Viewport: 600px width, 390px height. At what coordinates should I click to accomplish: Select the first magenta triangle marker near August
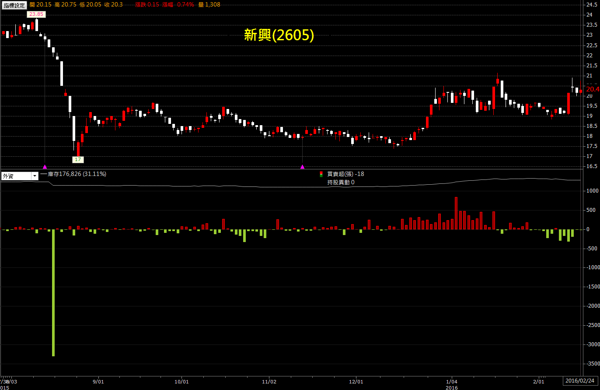(x=45, y=167)
